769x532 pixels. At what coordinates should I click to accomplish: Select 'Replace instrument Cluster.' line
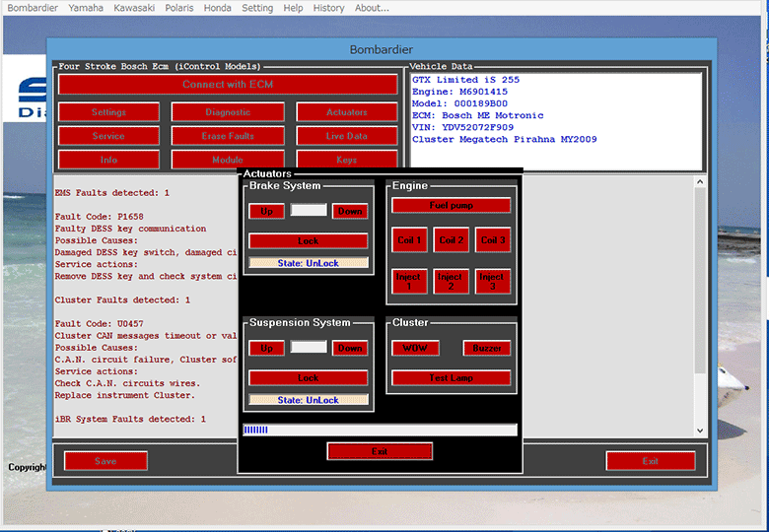pos(124,395)
